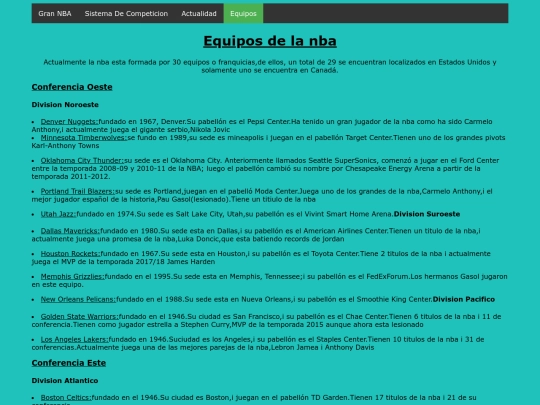The width and height of the screenshot is (540, 405).
Task: Open the Utah Jazz link
Action: pos(58,214)
